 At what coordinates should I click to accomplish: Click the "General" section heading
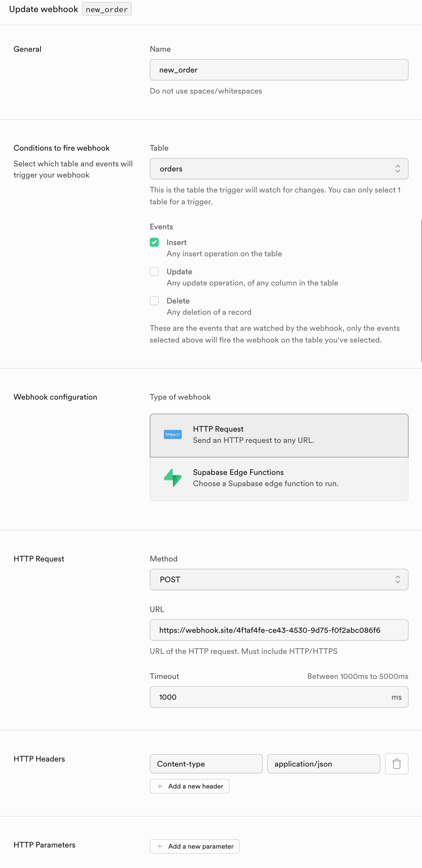point(28,49)
